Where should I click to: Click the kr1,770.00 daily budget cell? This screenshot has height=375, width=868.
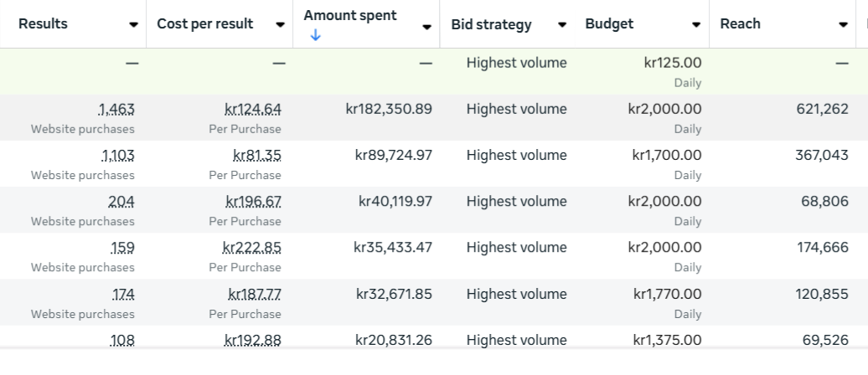[x=668, y=294]
